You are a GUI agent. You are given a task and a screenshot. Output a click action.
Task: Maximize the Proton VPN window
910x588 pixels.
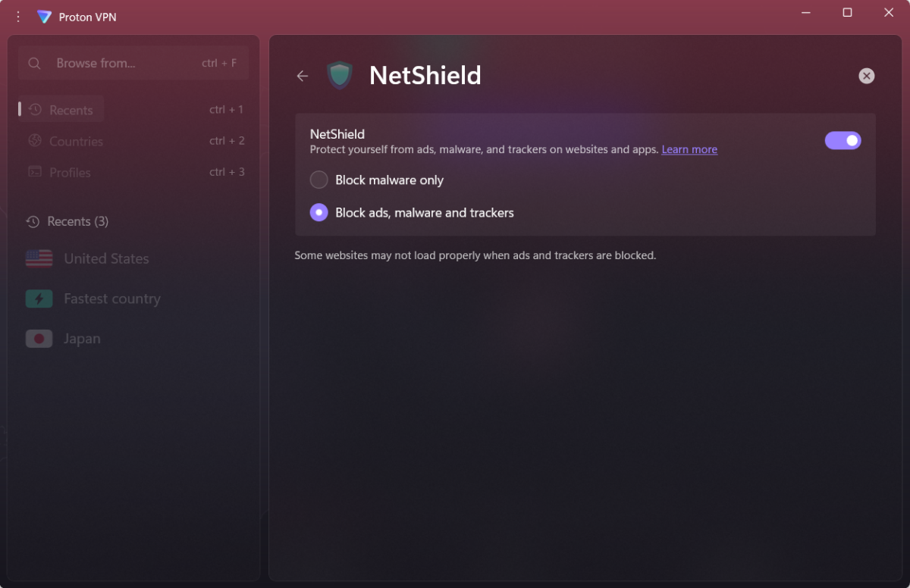[x=848, y=12]
